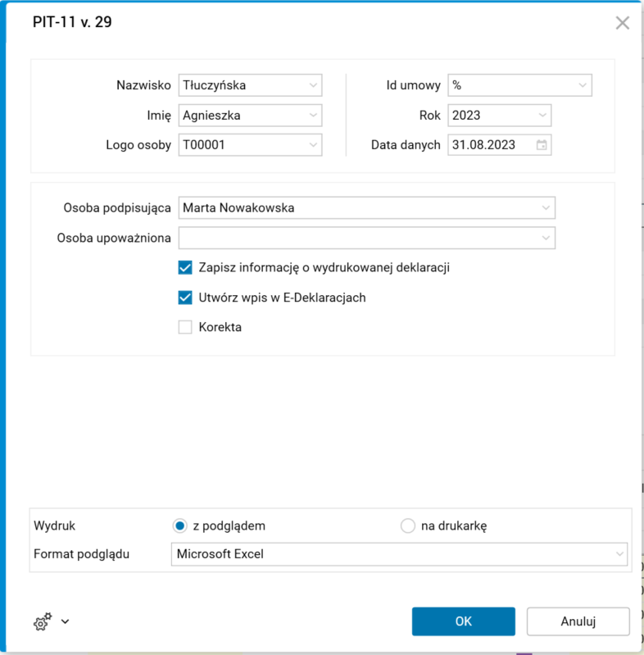
Task: Expand the Osoba podpisująca dropdown
Action: [x=546, y=207]
